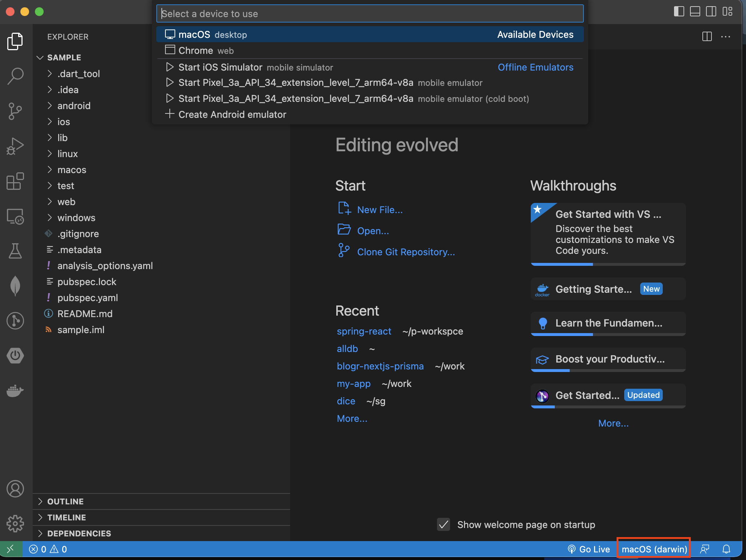Click macOS (darwin) in status bar
The image size is (746, 560).
(654, 549)
